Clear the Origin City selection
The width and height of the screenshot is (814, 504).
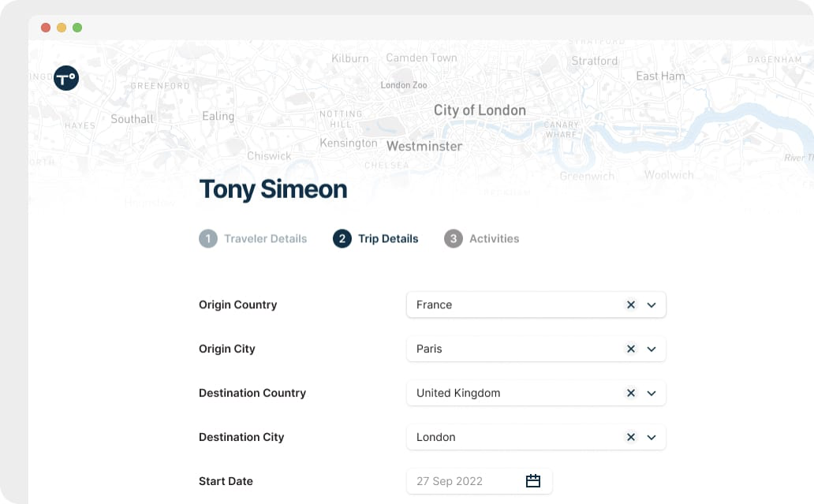click(631, 349)
